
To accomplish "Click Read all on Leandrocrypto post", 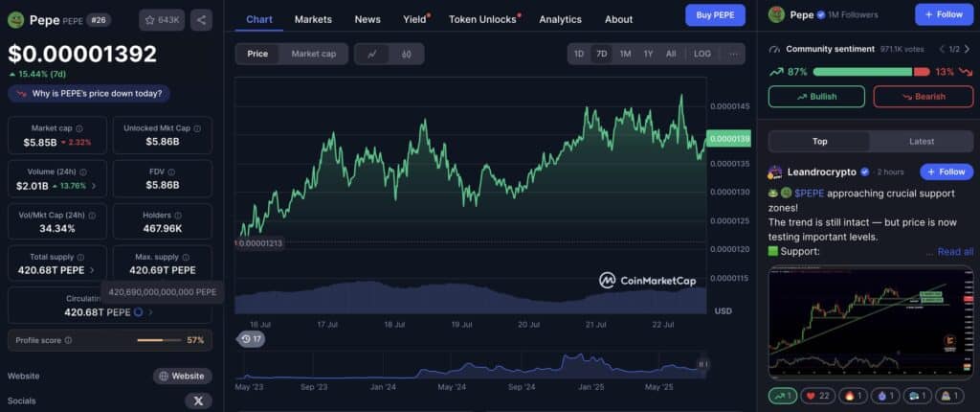I will pyautogui.click(x=955, y=251).
